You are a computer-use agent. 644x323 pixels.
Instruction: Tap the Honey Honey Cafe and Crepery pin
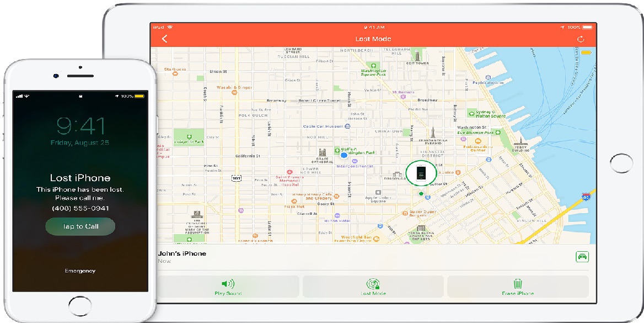337,196
